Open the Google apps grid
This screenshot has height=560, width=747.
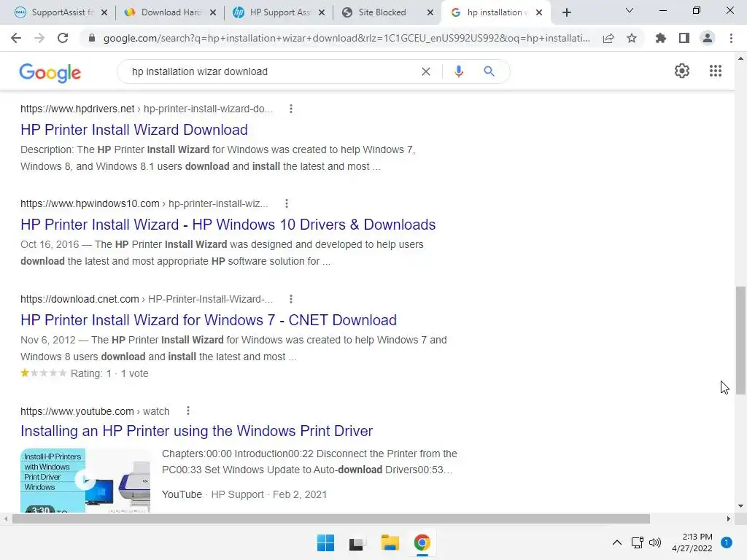[715, 71]
